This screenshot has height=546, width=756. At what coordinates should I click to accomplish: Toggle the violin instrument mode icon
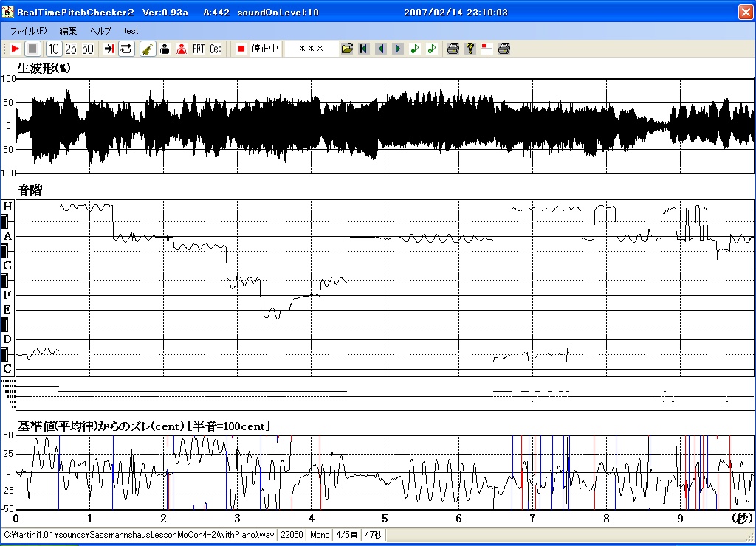[x=148, y=49]
